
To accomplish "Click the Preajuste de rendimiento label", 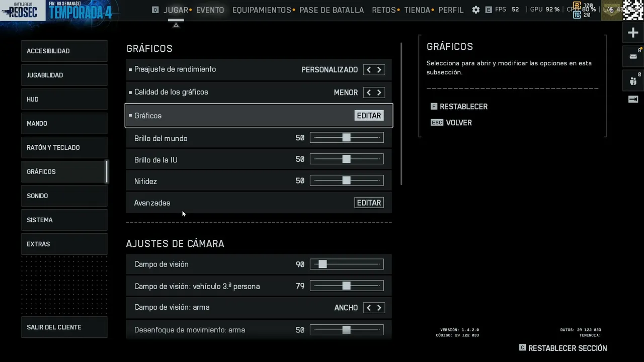I will (x=175, y=69).
